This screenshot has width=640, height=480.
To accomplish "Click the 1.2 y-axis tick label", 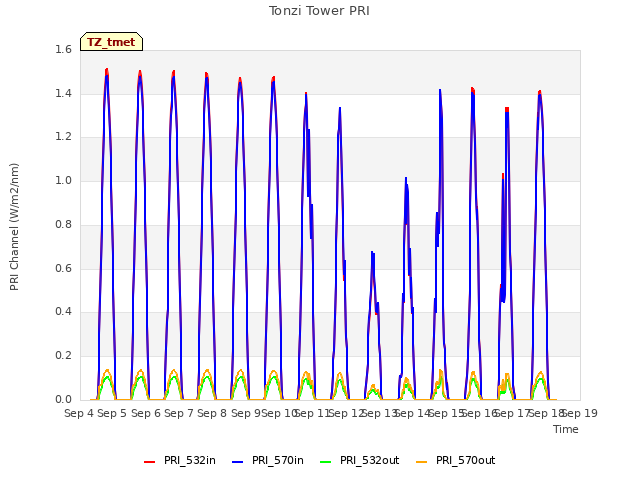I will pyautogui.click(x=63, y=137).
